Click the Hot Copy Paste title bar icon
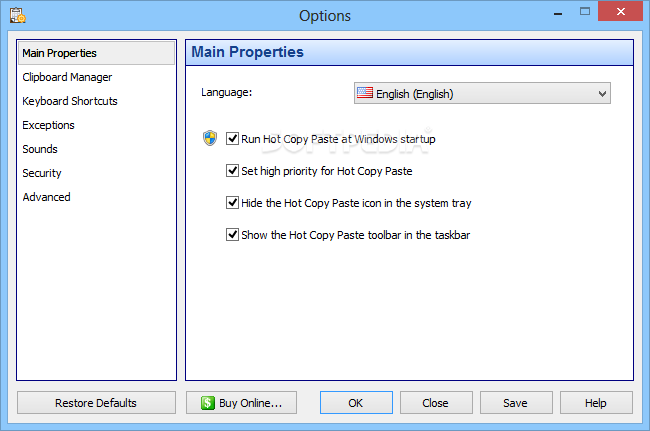 click(18, 15)
